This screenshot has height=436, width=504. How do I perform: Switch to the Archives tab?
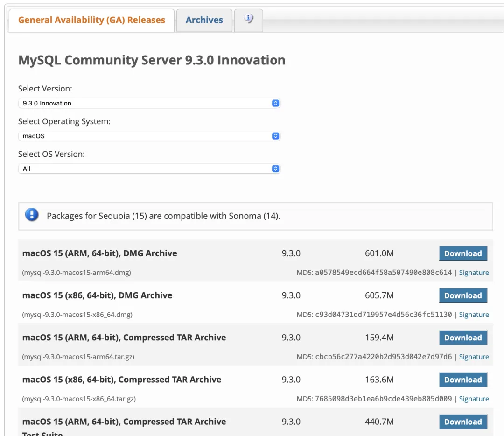[204, 20]
